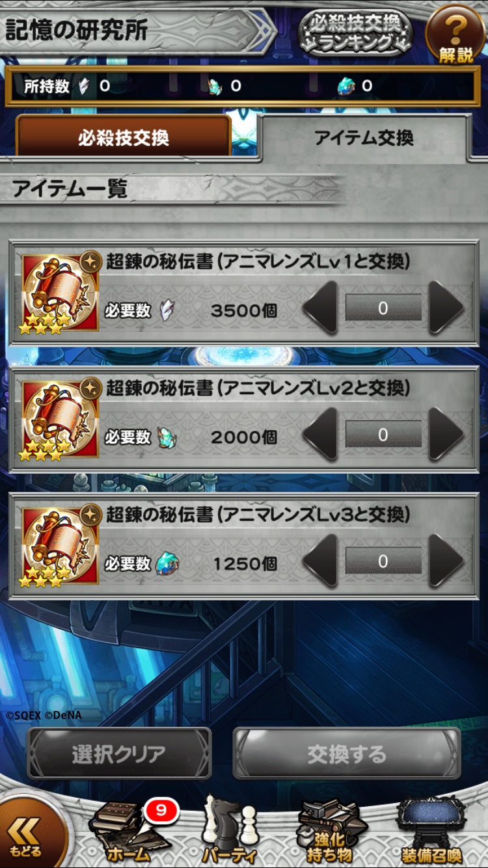The image size is (488, 868).
Task: Decrease quantity for Lv1 lens exchange
Action: click(x=320, y=308)
